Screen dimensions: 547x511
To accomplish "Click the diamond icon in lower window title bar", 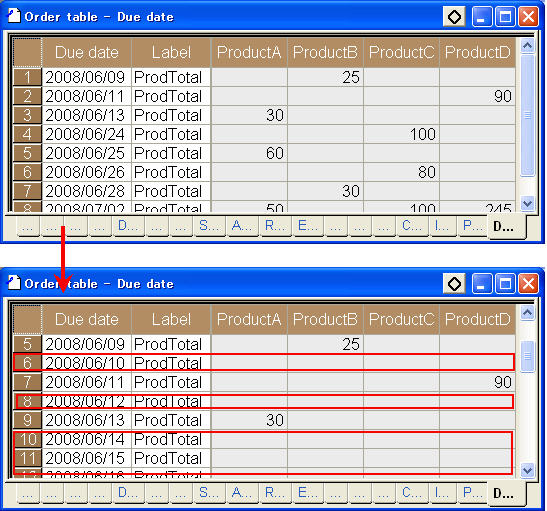I will [454, 284].
